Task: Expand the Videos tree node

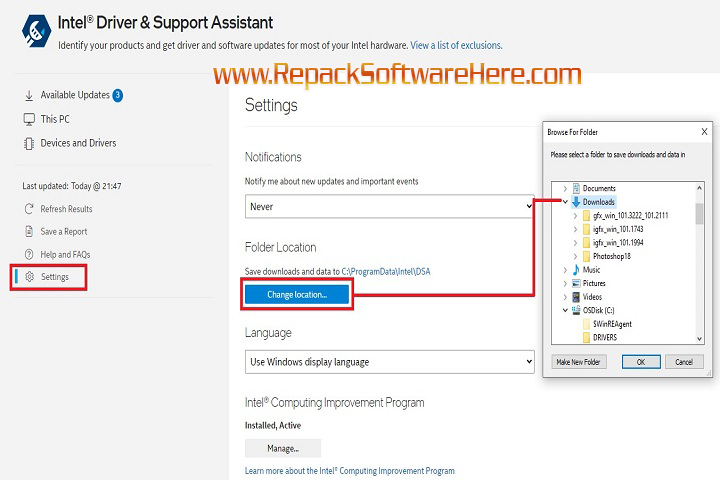Action: (x=565, y=297)
